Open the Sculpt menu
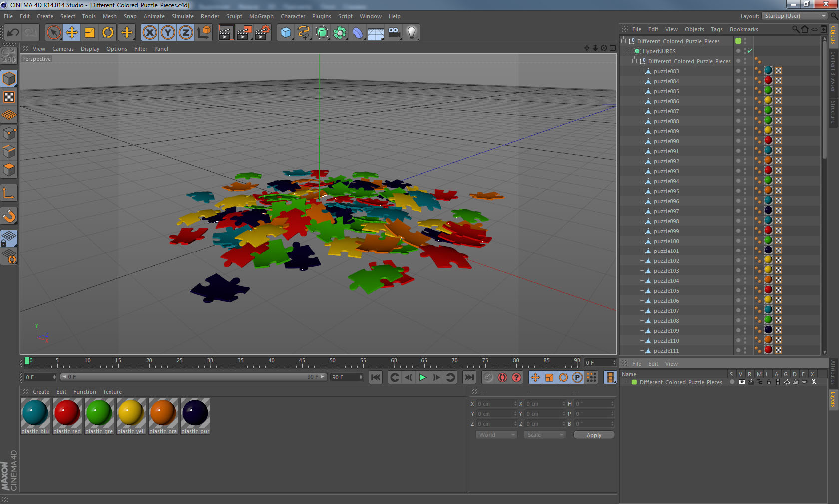The image size is (839, 504). point(234,16)
